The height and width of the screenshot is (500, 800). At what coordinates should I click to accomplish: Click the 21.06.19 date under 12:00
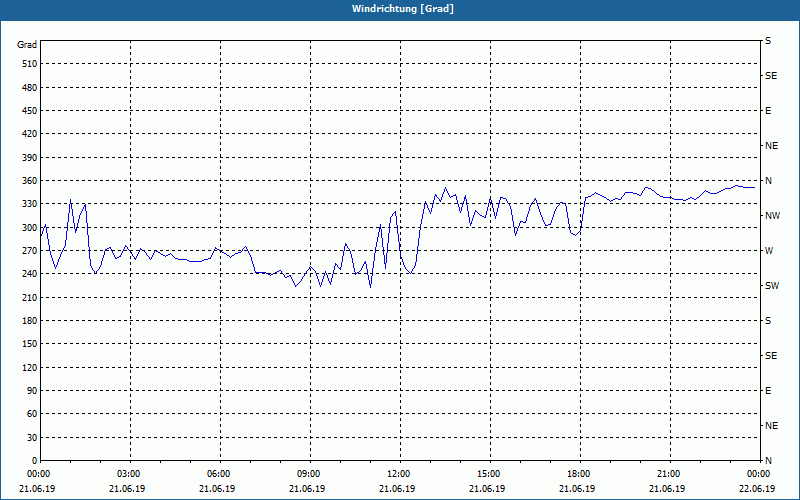click(x=397, y=489)
